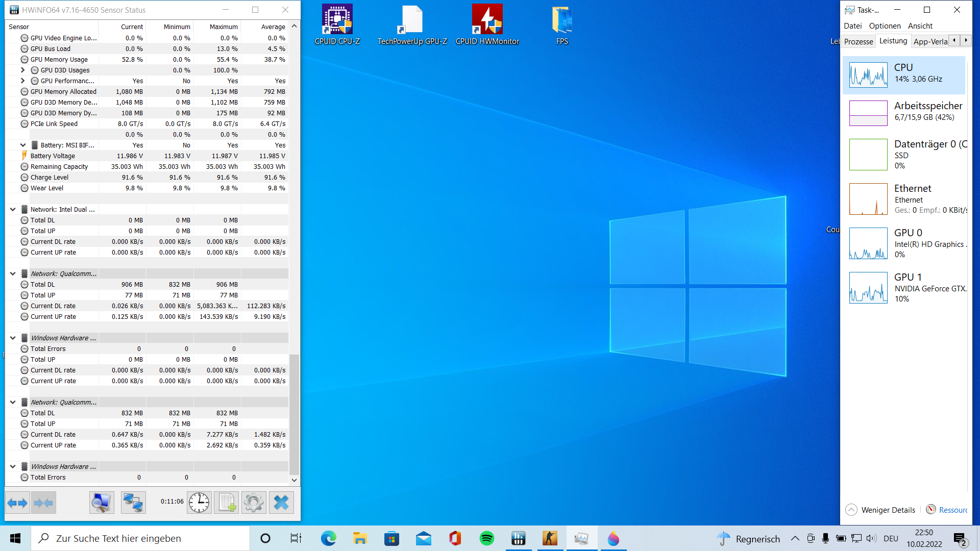Open the Optionen menu in Task Manager
980x551 pixels.
coord(885,26)
